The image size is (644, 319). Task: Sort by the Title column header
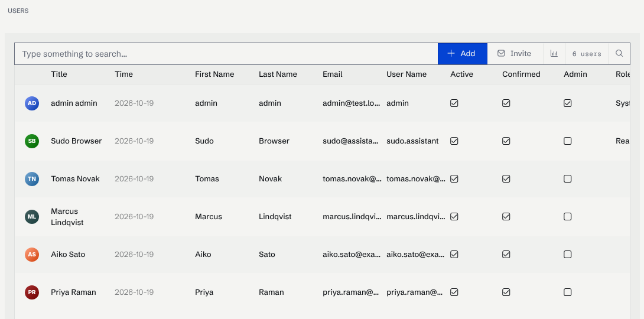[59, 74]
